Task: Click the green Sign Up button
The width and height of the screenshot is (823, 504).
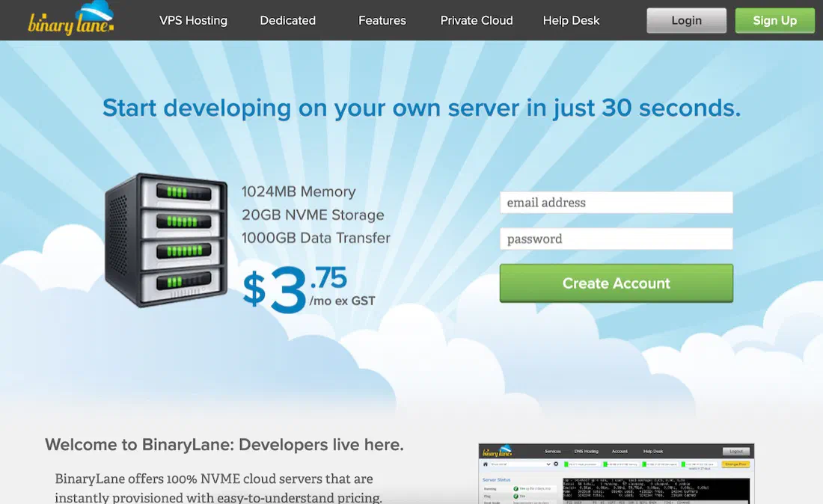Action: [774, 20]
